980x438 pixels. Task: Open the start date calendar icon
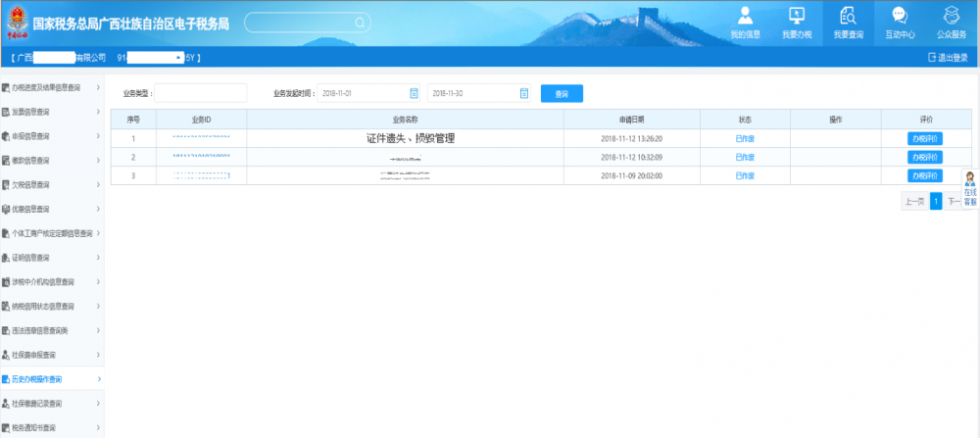pyautogui.click(x=414, y=93)
